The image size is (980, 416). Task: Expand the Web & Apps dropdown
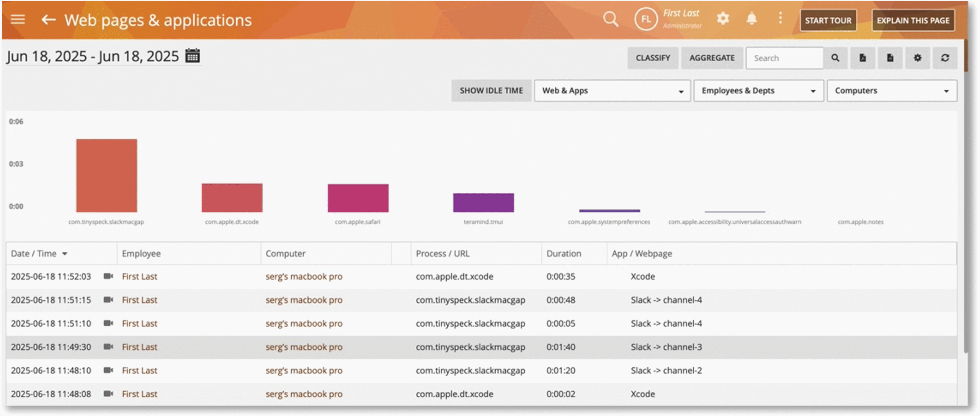612,91
